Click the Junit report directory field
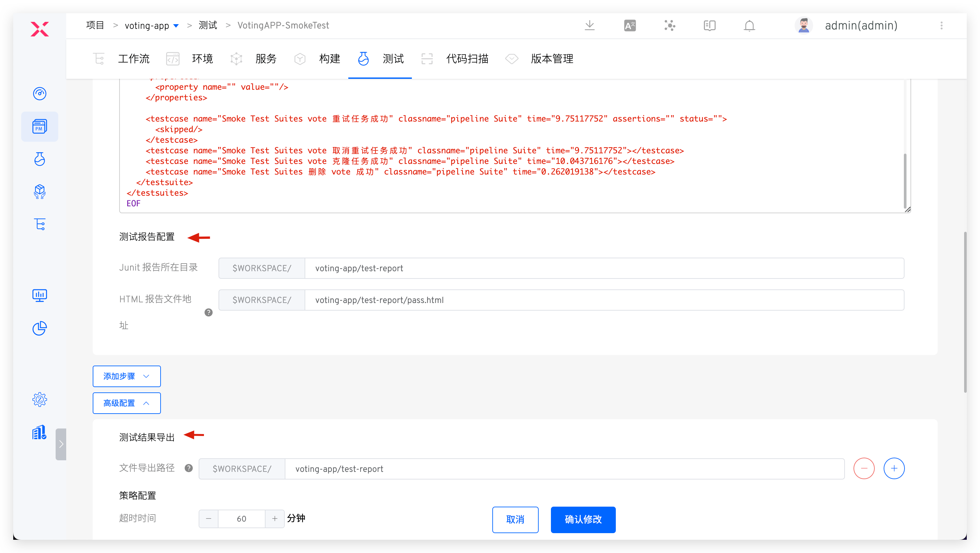The height and width of the screenshot is (553, 980). [604, 268]
